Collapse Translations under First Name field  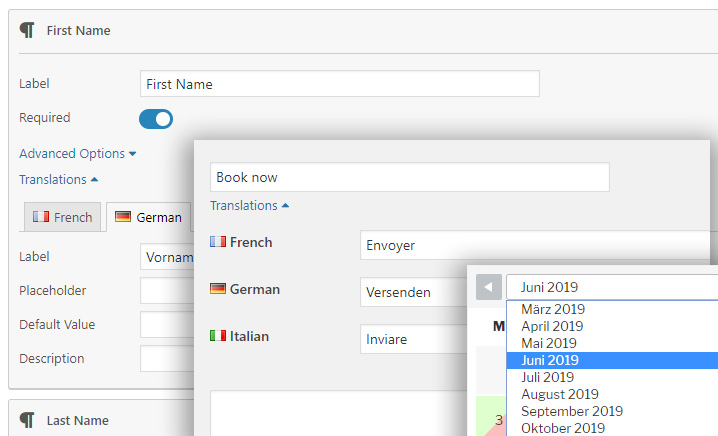point(58,180)
